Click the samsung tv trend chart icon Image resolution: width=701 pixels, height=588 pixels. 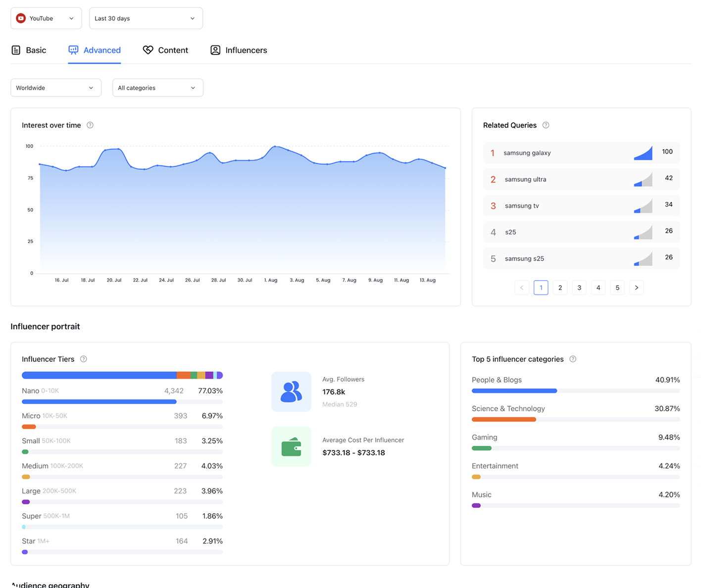click(643, 205)
